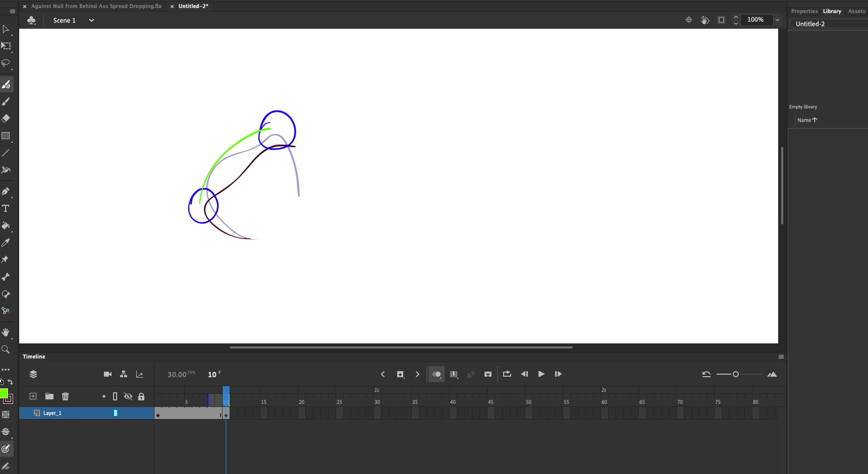Select the Classic Brush tool
Viewport: 868px width, 474px height.
click(x=6, y=101)
